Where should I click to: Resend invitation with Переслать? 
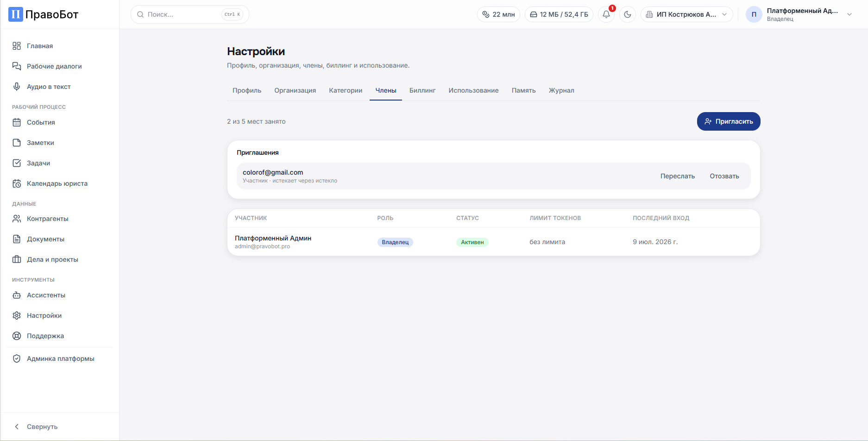pos(678,176)
